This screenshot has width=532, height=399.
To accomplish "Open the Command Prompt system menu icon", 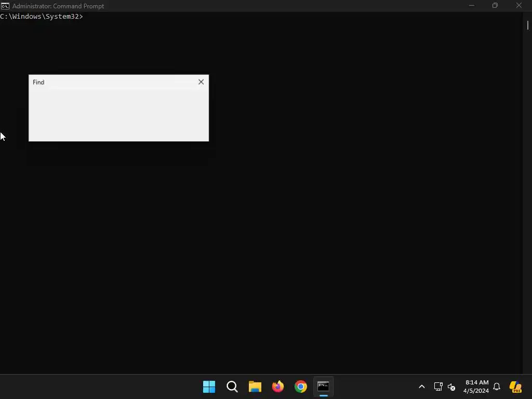I will coord(5,6).
